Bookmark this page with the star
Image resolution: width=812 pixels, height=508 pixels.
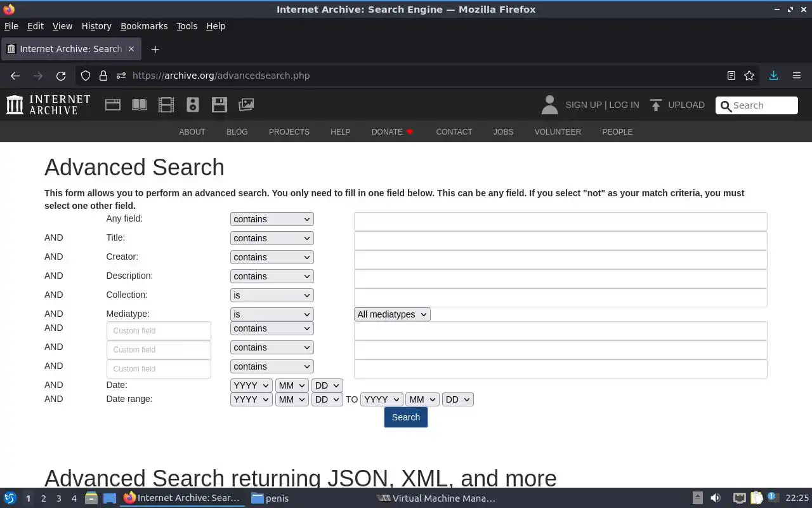749,76
